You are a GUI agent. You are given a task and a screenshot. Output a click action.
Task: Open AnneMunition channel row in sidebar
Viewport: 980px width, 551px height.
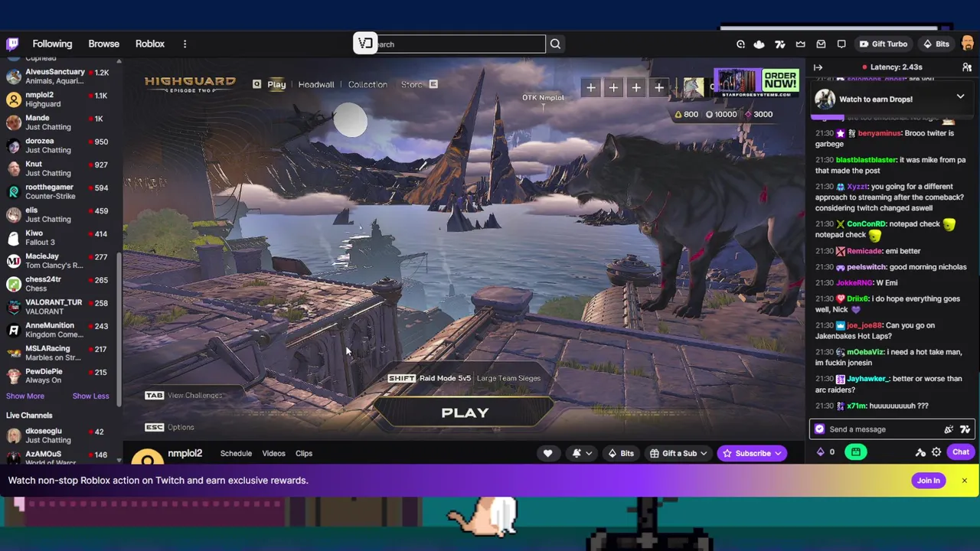(61, 330)
